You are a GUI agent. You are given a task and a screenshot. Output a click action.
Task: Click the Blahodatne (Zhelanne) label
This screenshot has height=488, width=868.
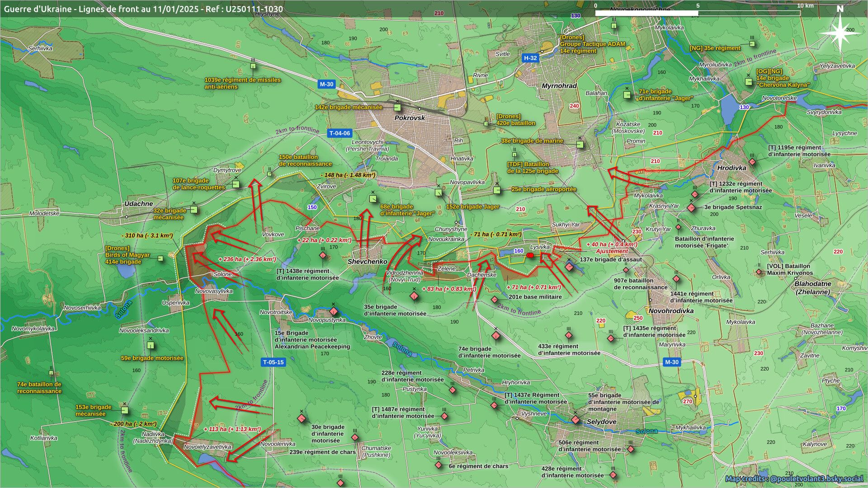(813, 288)
